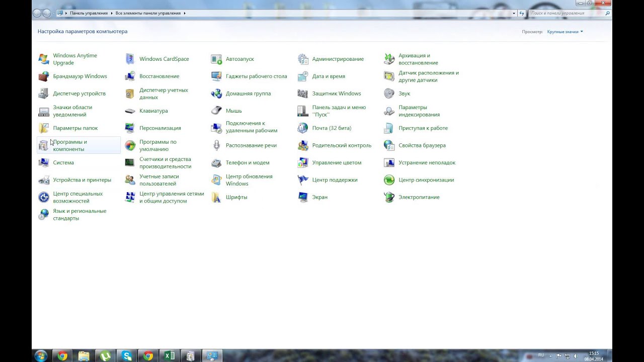Expand the Крупные значки view dropdown
Image resolution: width=644 pixels, height=362 pixels.
click(565, 32)
